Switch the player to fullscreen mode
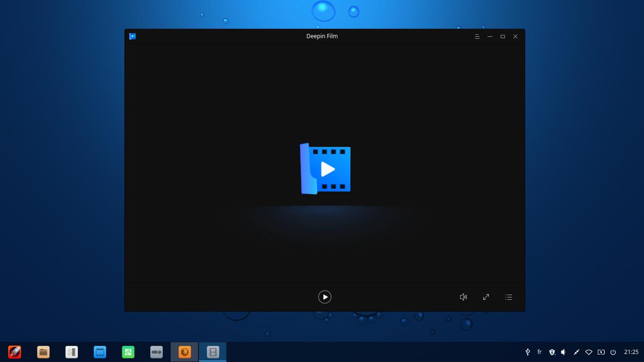 (x=486, y=297)
